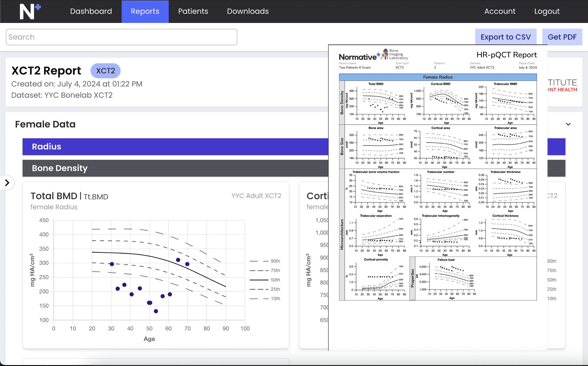The width and height of the screenshot is (588, 366).
Task: Select the Reports tab
Action: (145, 11)
